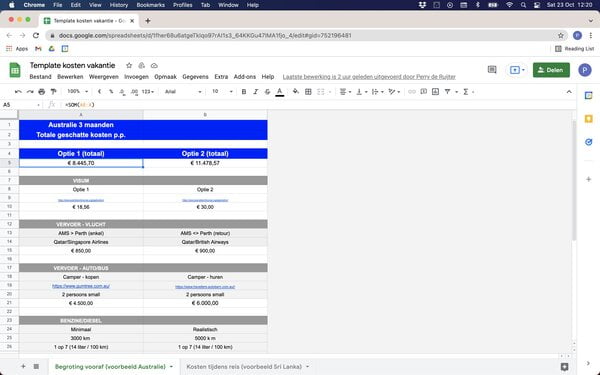
Task: Open horizontal align dropdown
Action: click(345, 92)
